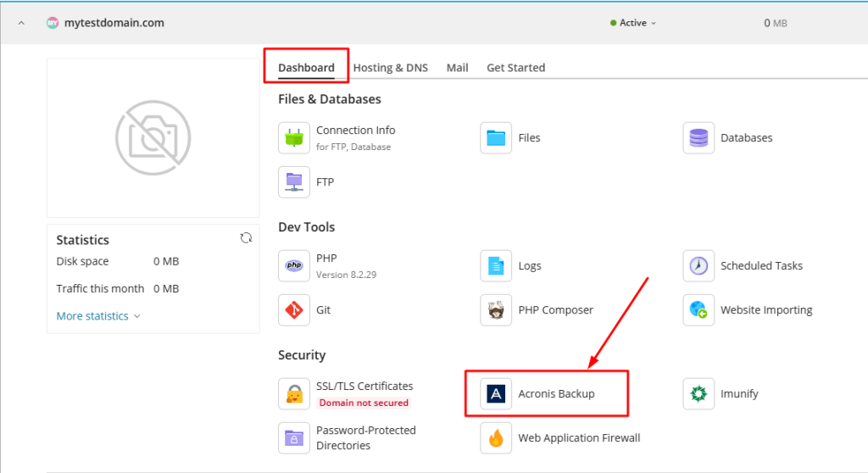Open the Imunify icon

pos(698,393)
